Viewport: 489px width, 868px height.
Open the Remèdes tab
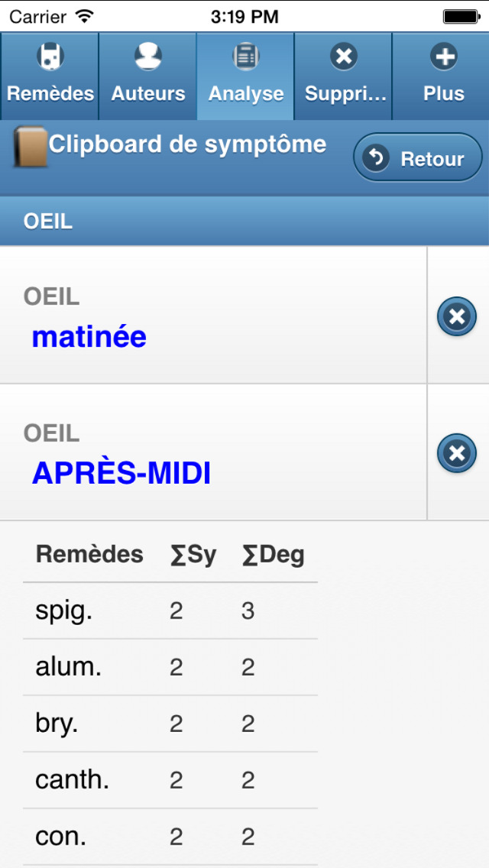50,76
